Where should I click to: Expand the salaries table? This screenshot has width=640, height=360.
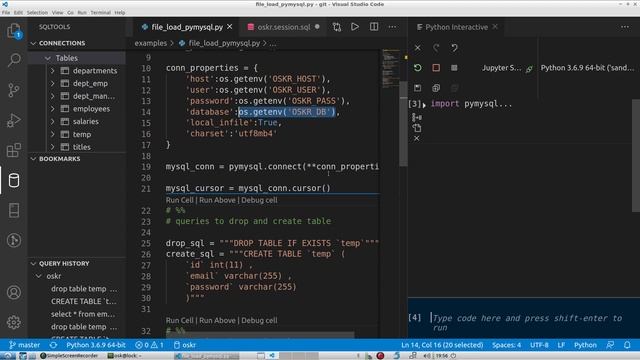(53, 121)
